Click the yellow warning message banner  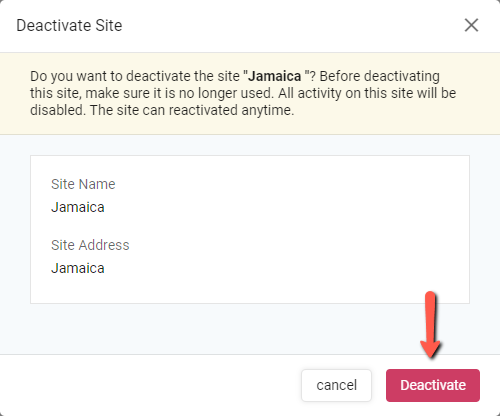(250, 94)
